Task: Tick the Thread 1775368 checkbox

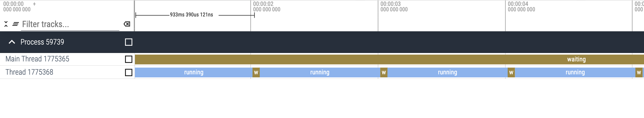Action: [129, 73]
